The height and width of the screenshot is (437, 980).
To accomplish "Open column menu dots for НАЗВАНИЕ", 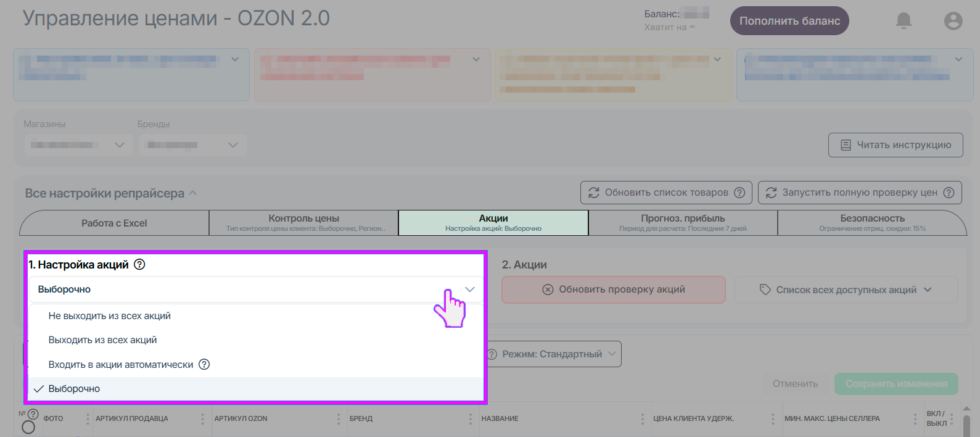I will [643, 418].
